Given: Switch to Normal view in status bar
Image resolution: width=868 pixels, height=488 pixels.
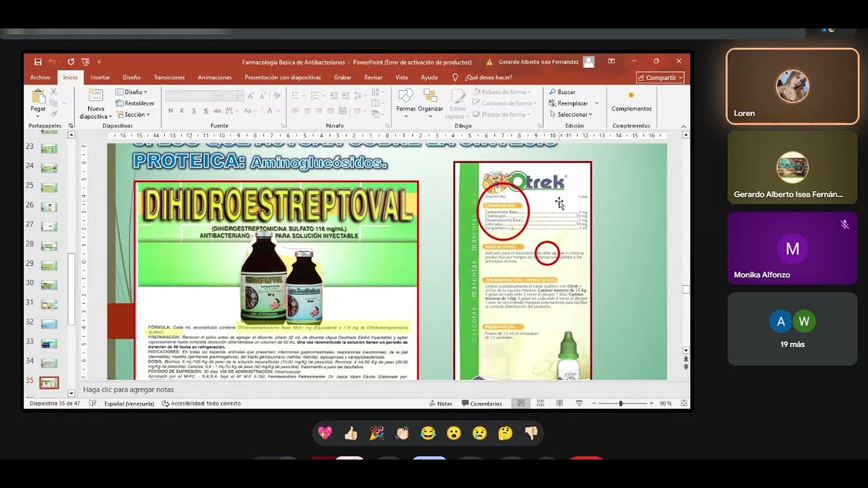Looking at the screenshot, I should tap(521, 403).
